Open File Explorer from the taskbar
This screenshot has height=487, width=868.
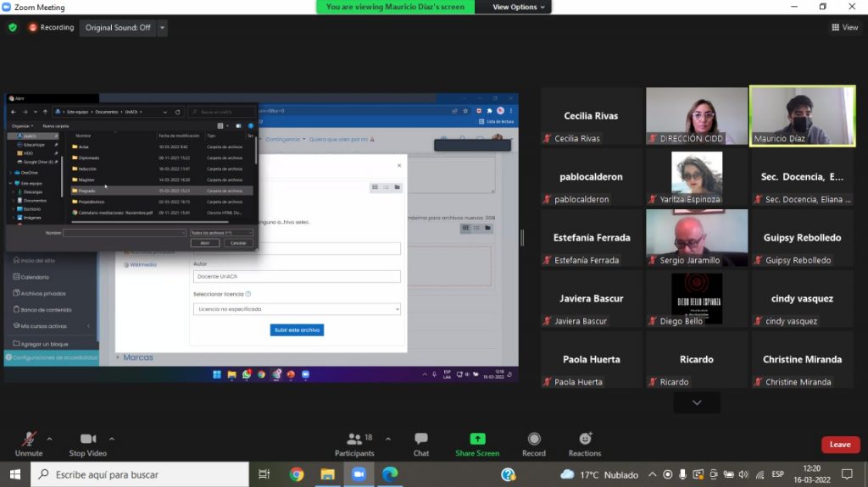[x=327, y=474]
